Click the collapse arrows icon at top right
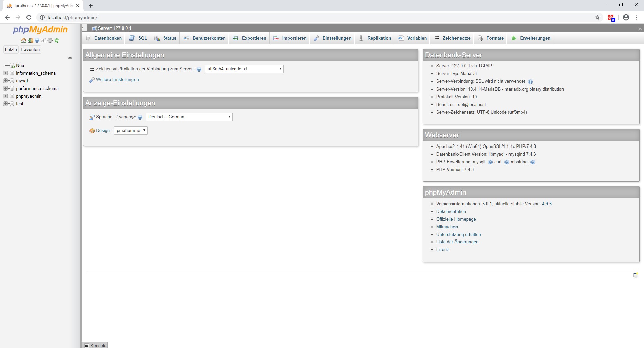 [640, 29]
